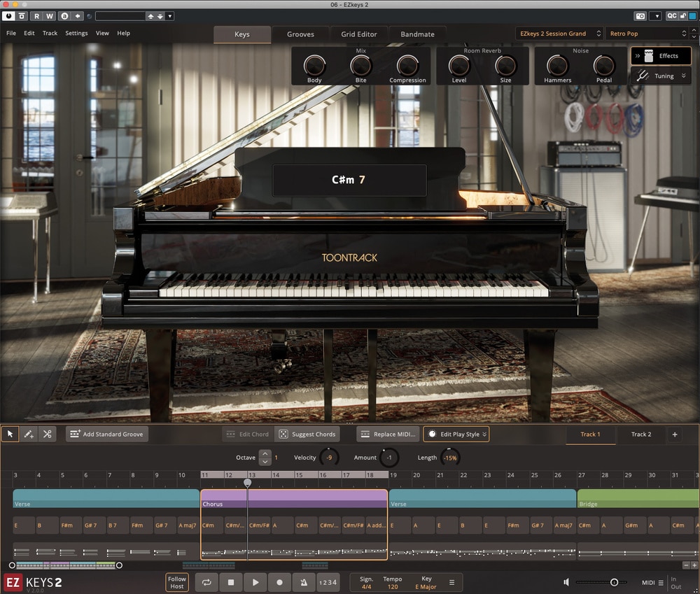Toggle Follow Host mode
The image size is (700, 594).
177,582
